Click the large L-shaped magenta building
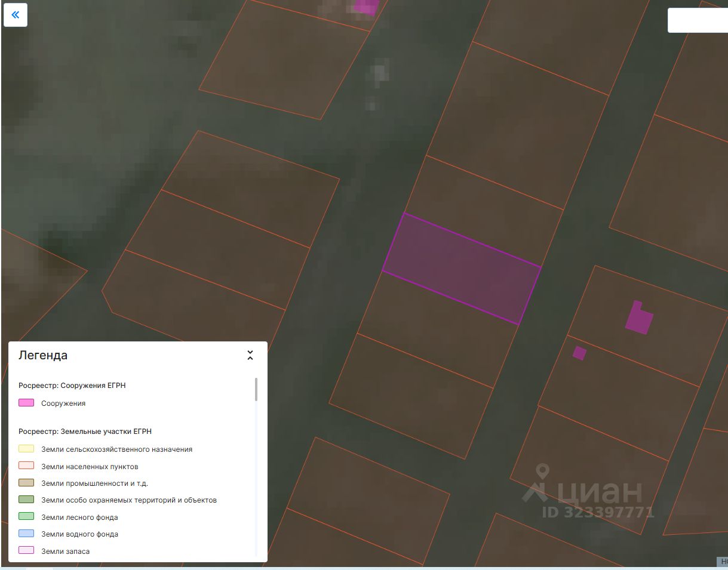 pos(639,319)
